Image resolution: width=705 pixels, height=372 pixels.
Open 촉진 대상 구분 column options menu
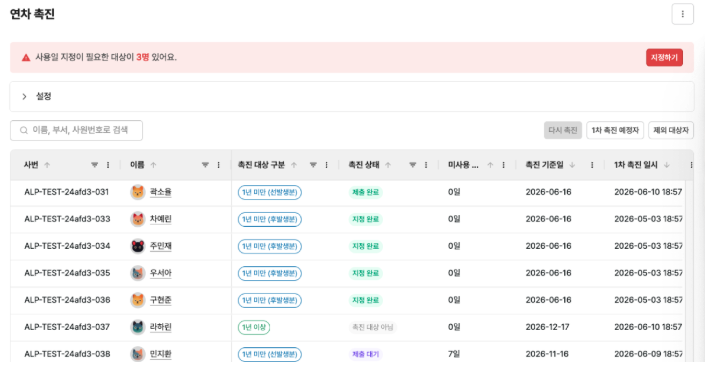pyautogui.click(x=326, y=165)
